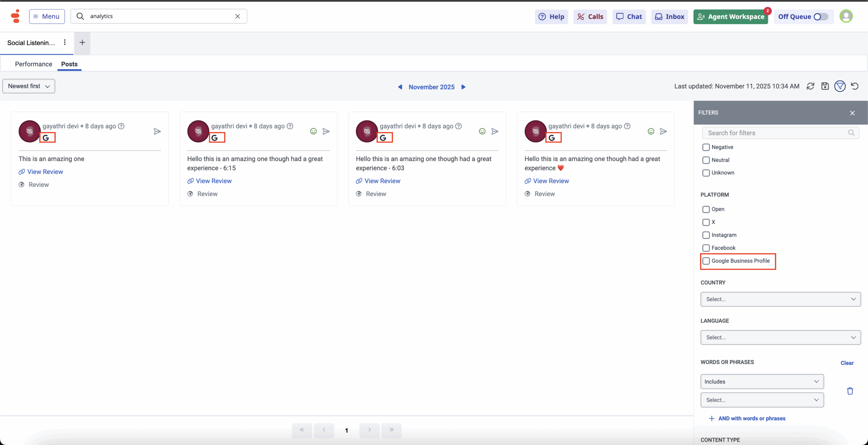Switch the Off Queue toggle
The image size is (868, 445).
coord(821,17)
